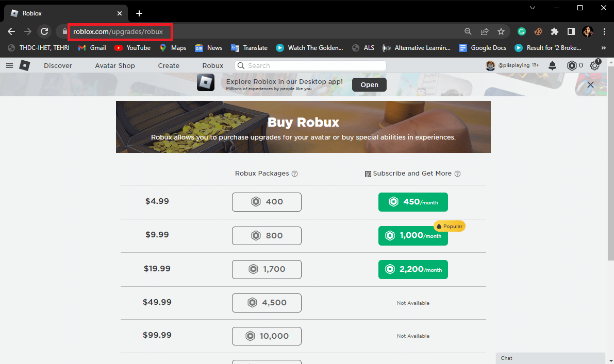Open the Chat panel

[550, 358]
